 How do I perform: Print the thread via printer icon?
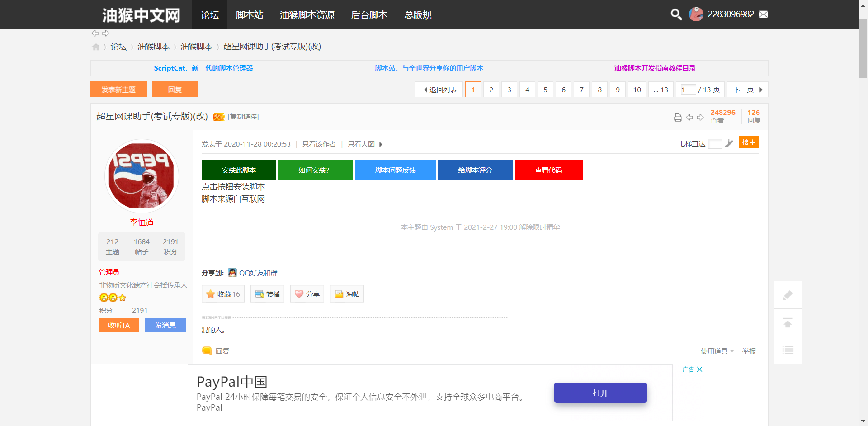point(678,117)
